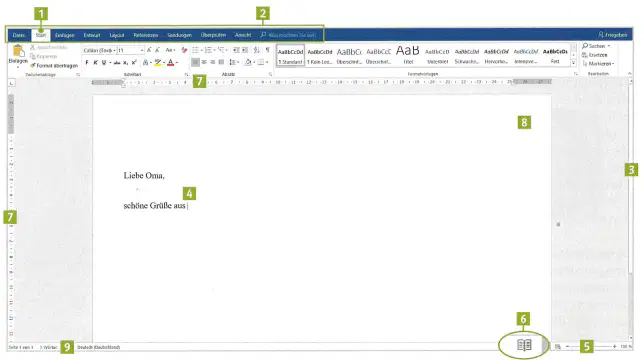Expand the font color dropdown arrow
This screenshot has width=644, height=360.
pyautogui.click(x=177, y=63)
